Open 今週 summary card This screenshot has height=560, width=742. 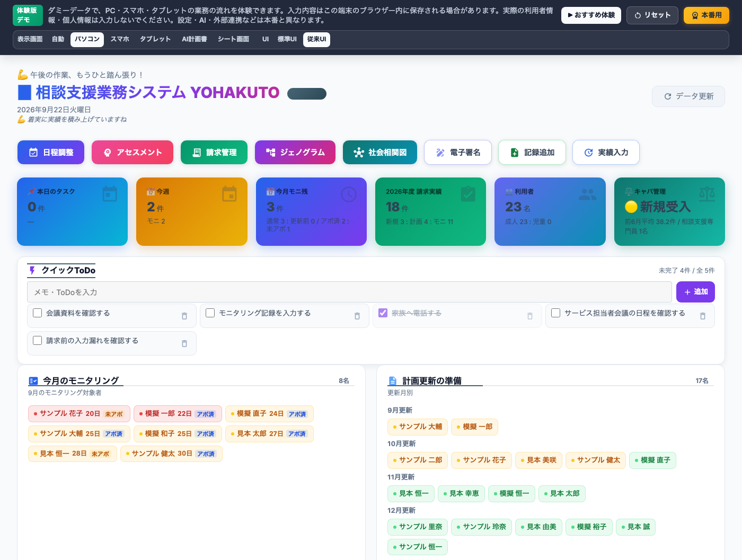192,211
